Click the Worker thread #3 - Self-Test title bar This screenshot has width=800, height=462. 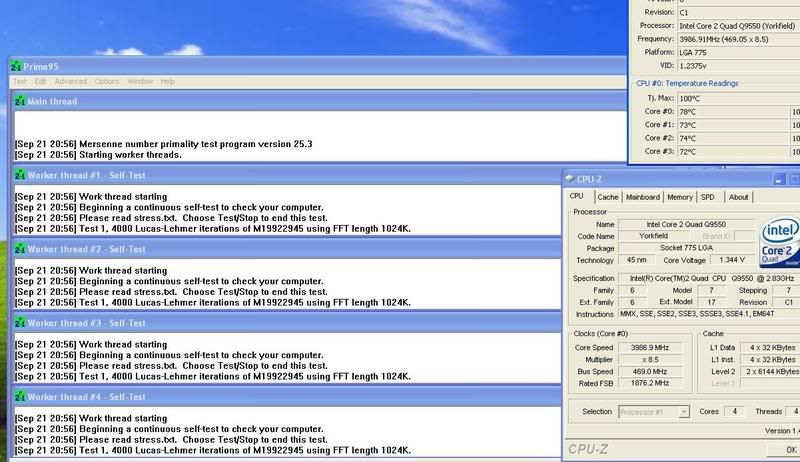tap(287, 323)
